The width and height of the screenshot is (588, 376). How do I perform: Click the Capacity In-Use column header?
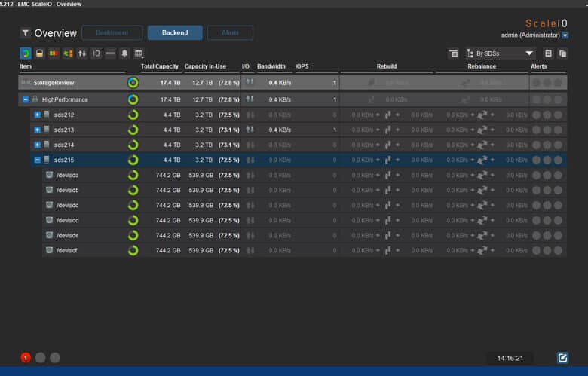tap(205, 66)
